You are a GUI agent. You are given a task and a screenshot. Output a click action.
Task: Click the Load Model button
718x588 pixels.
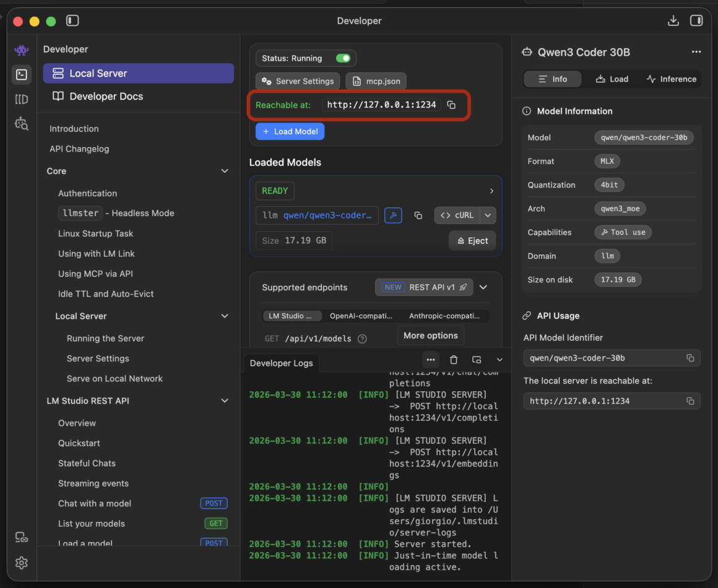tap(290, 131)
